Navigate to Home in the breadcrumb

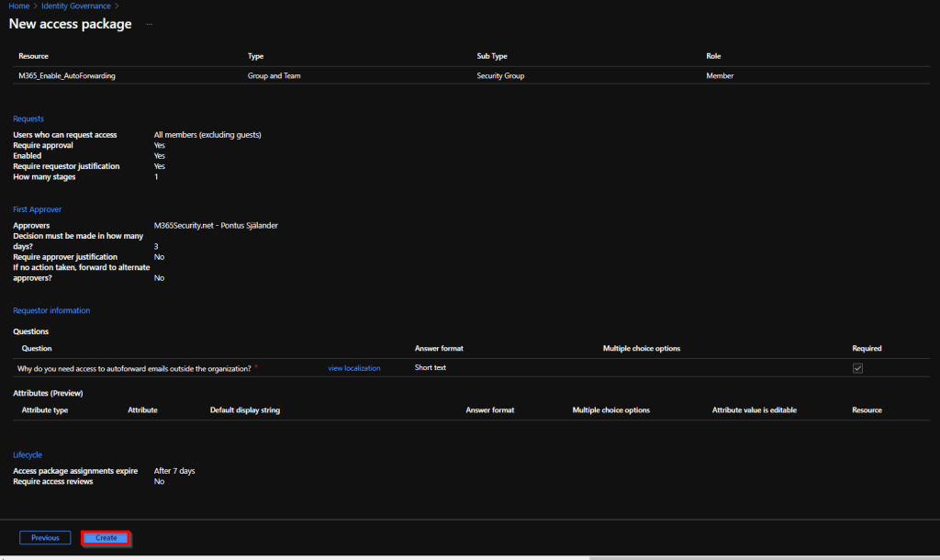[18, 6]
